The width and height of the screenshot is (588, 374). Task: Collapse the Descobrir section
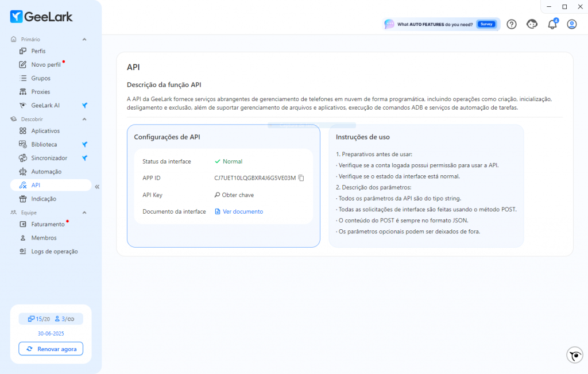[x=84, y=119]
